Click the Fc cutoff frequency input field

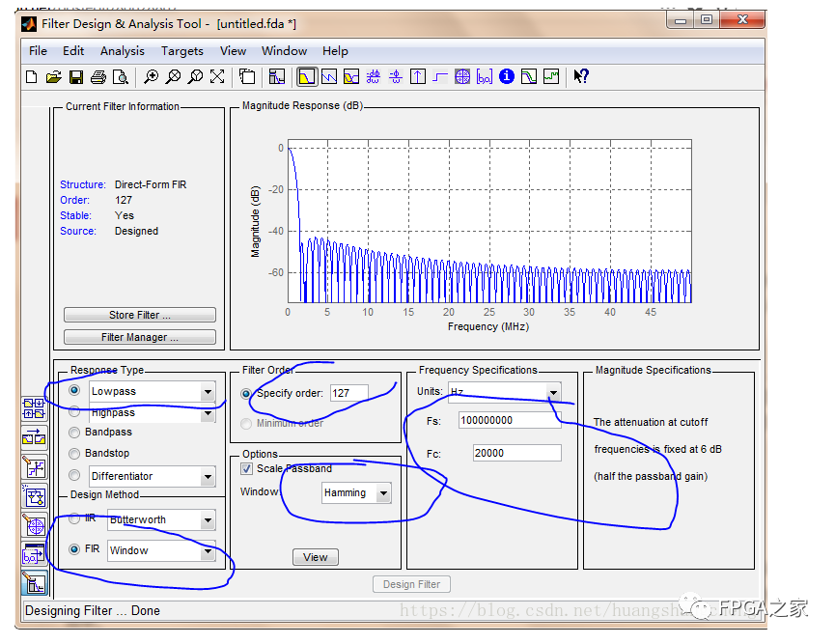pyautogui.click(x=516, y=453)
